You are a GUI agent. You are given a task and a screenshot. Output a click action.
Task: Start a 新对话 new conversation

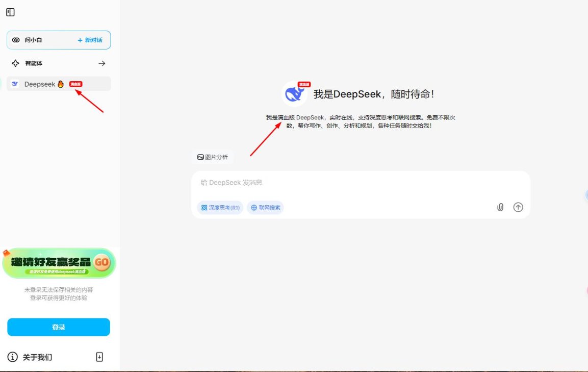[90, 40]
